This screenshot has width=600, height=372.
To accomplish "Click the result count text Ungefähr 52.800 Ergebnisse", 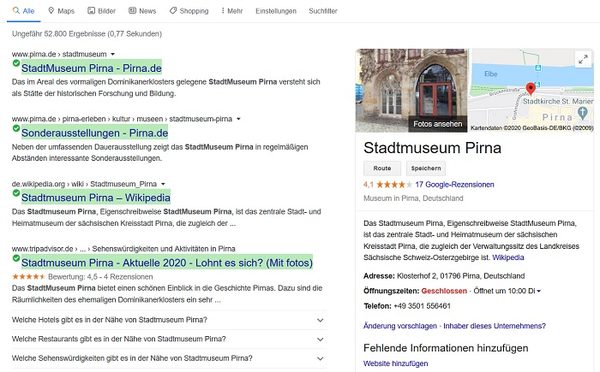I will click(87, 34).
